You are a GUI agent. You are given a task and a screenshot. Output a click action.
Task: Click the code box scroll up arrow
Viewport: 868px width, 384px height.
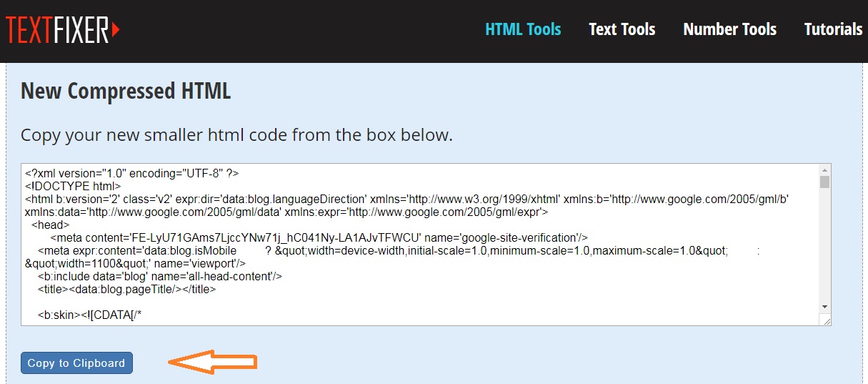[824, 170]
